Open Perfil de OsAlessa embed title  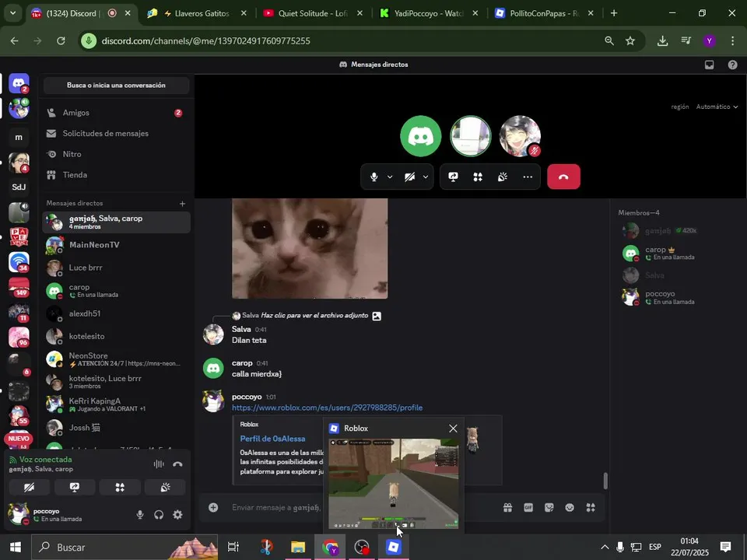272,439
